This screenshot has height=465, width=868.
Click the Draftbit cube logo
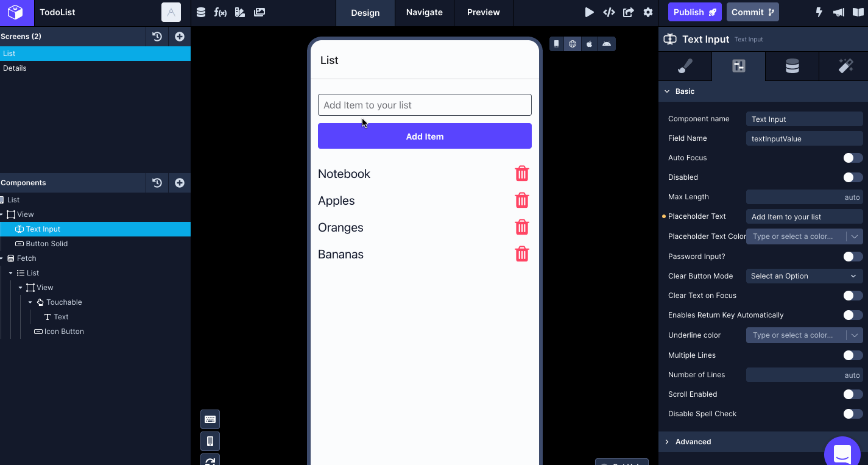pyautogui.click(x=15, y=12)
